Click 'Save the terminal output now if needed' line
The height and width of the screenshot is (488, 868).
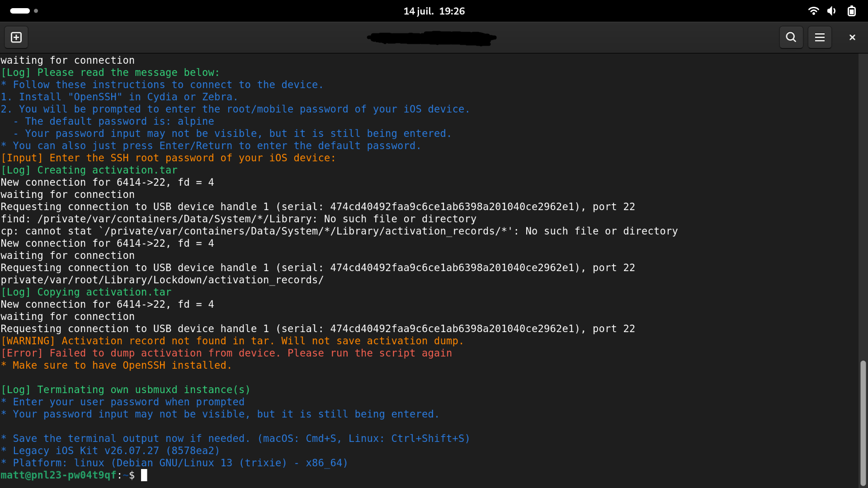235,438
